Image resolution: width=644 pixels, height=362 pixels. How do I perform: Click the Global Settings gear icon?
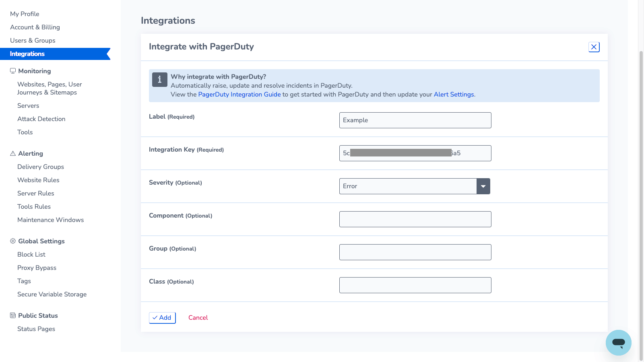[x=13, y=241]
